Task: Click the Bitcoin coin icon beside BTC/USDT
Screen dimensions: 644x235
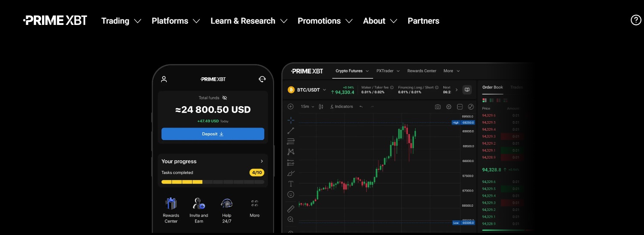Action: pyautogui.click(x=291, y=90)
